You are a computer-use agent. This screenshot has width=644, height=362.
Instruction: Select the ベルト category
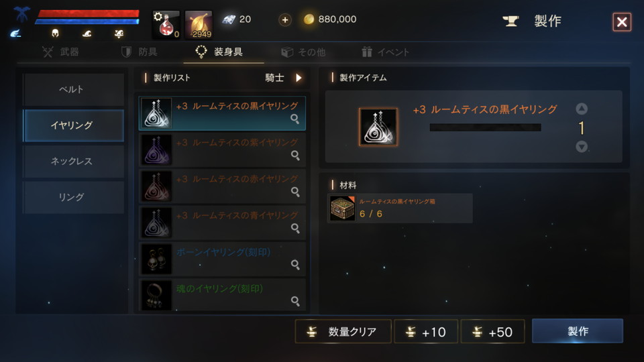pyautogui.click(x=73, y=89)
